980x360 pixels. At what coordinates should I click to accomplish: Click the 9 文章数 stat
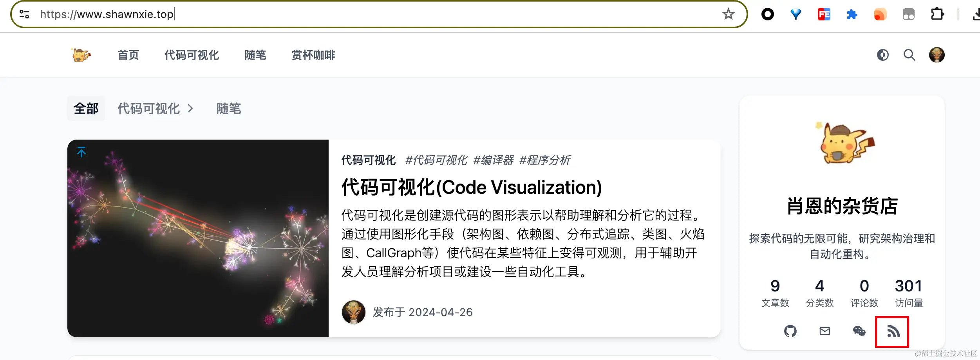pos(775,293)
